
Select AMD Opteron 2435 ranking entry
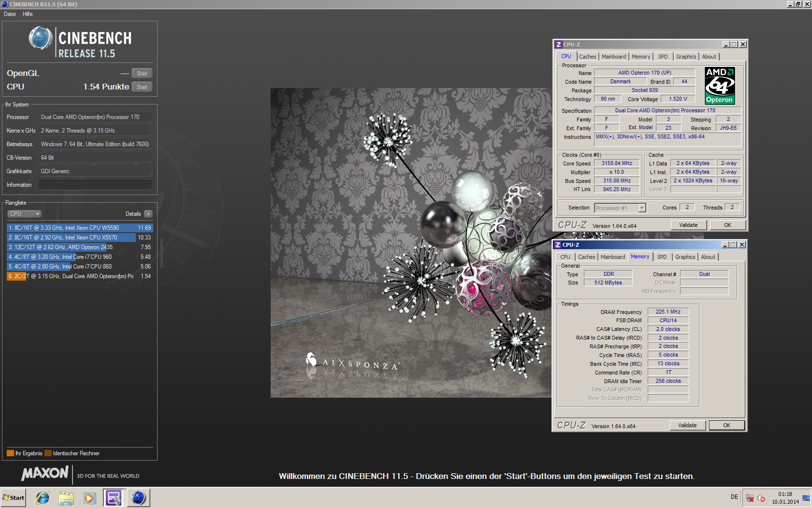coord(80,247)
